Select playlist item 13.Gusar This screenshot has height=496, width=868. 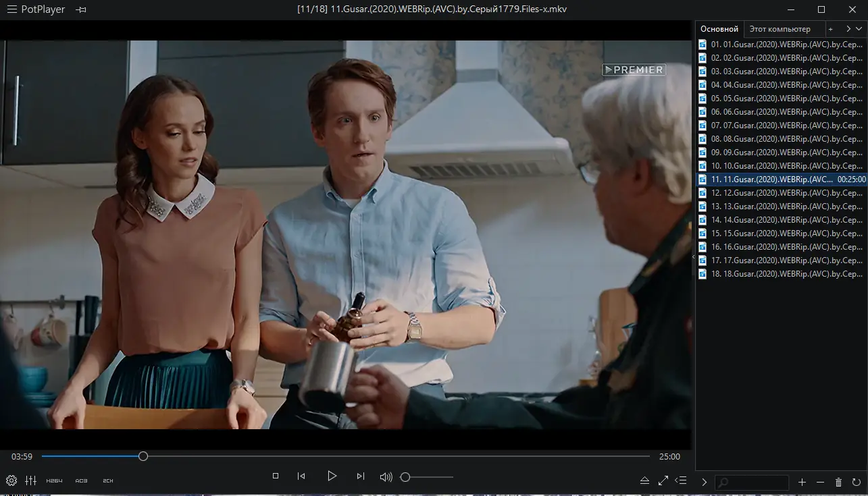pyautogui.click(x=782, y=206)
